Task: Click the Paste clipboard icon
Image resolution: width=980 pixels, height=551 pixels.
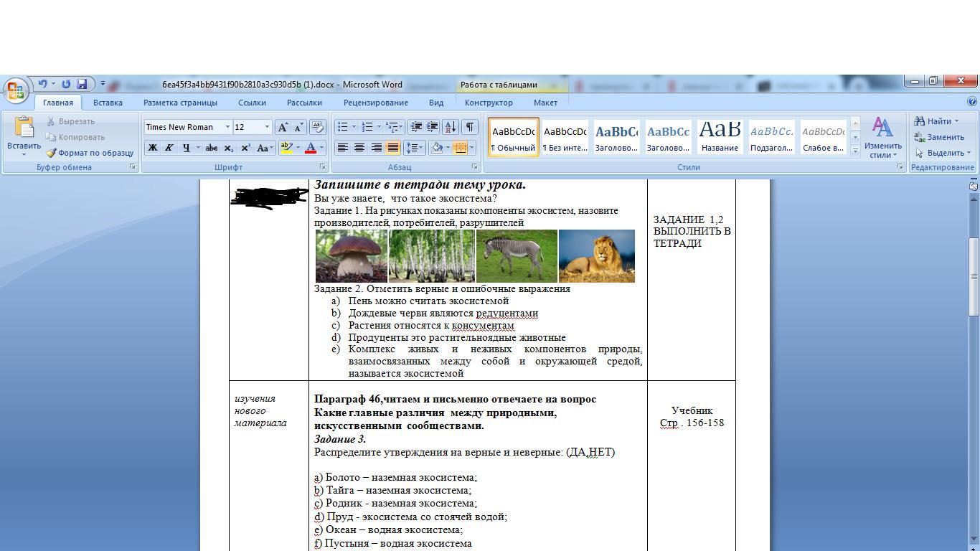Action: pos(24,128)
